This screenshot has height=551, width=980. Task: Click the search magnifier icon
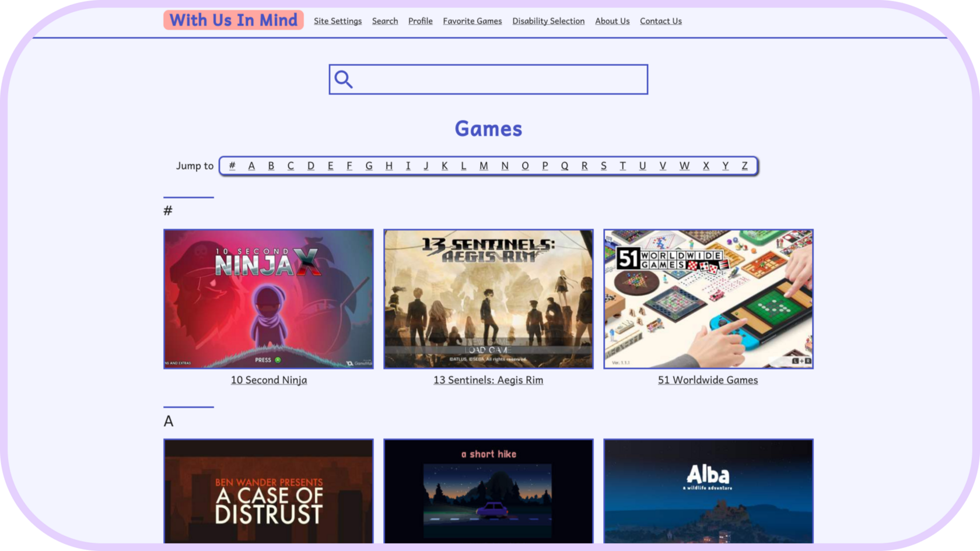coord(344,79)
